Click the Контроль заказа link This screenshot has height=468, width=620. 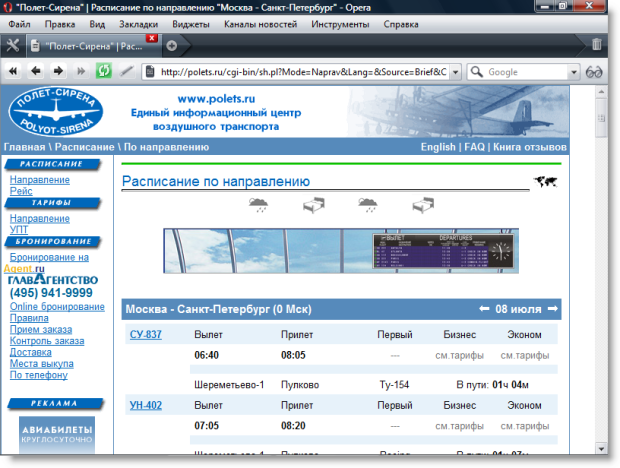point(47,341)
